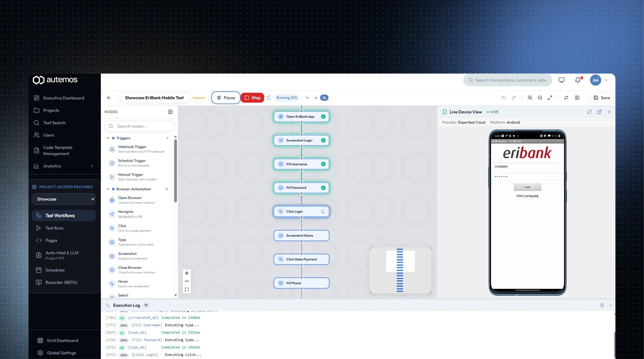Click the notification bell icon
The height and width of the screenshot is (359, 644).
tap(578, 80)
